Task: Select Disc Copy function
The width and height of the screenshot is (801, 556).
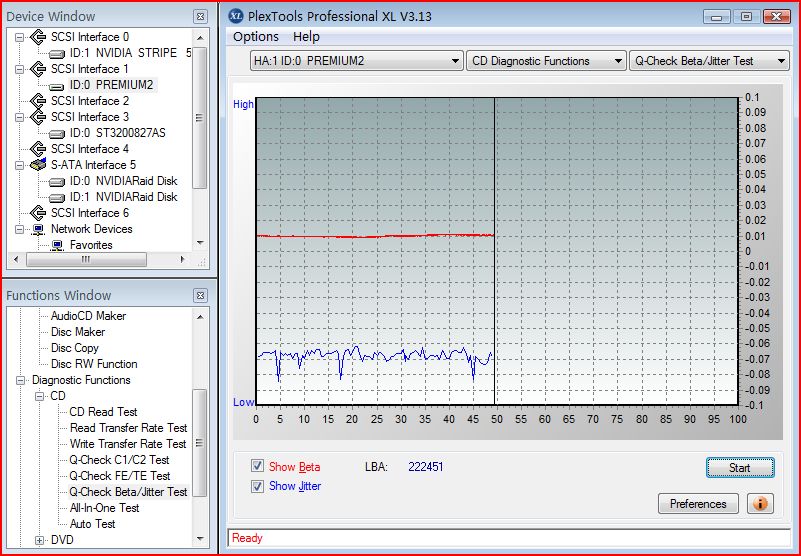Action: 75,348
